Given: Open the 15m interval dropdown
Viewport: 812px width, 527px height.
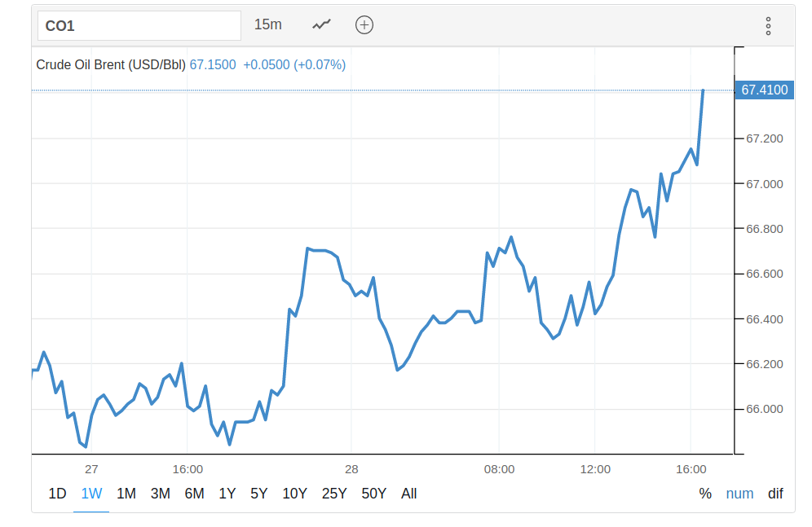Looking at the screenshot, I should pyautogui.click(x=268, y=24).
